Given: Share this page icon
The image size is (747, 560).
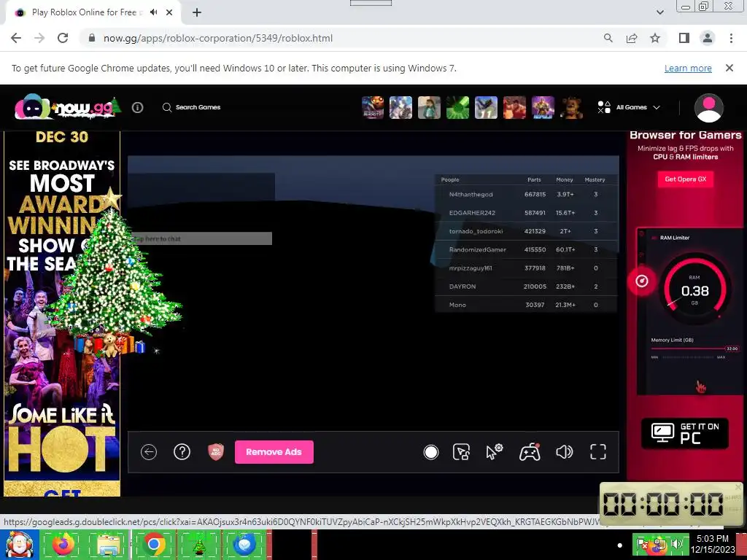Looking at the screenshot, I should (x=632, y=38).
